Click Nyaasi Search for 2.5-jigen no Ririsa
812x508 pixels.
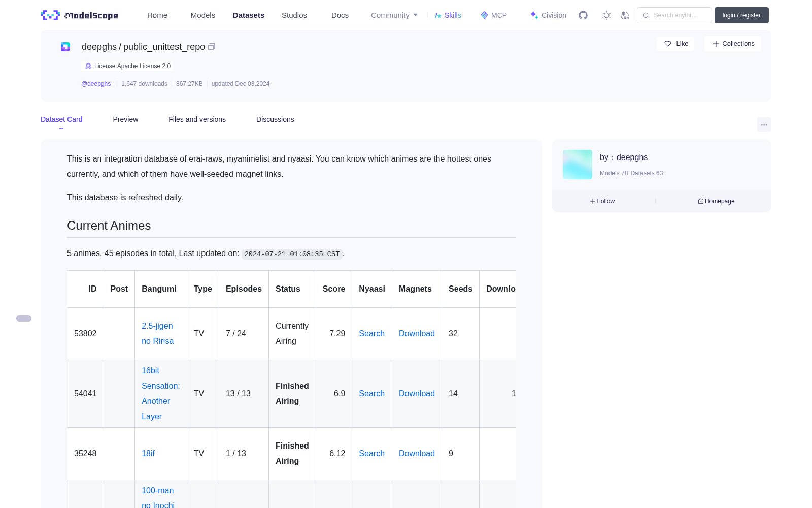(371, 334)
